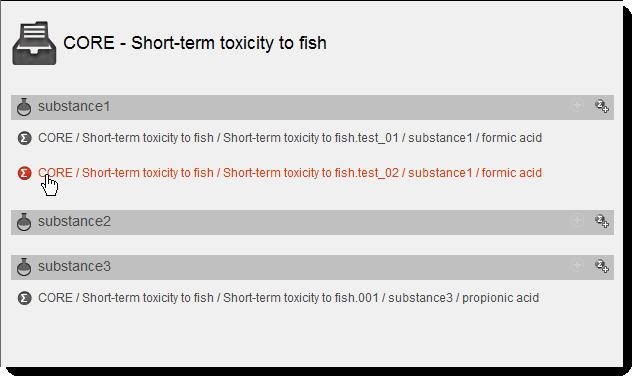This screenshot has width=638, height=382.
Task: Click the flask icon beside substance3
Action: point(24,267)
